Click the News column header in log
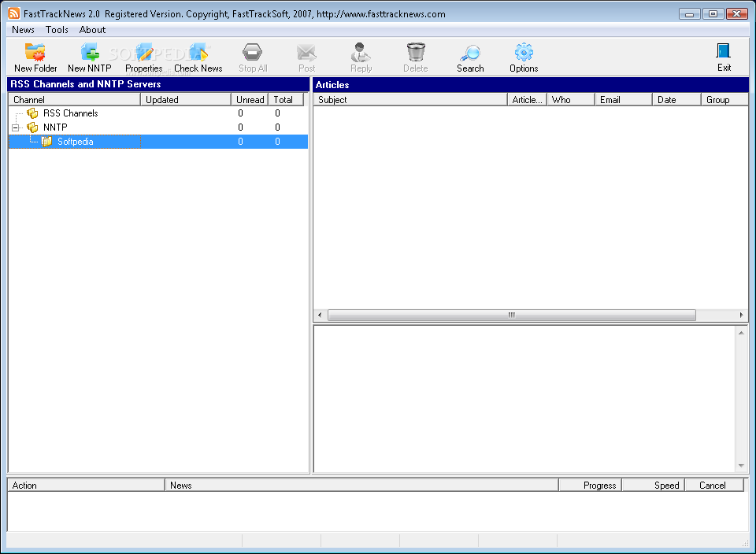Screen dimensions: 756x554 click(361, 485)
